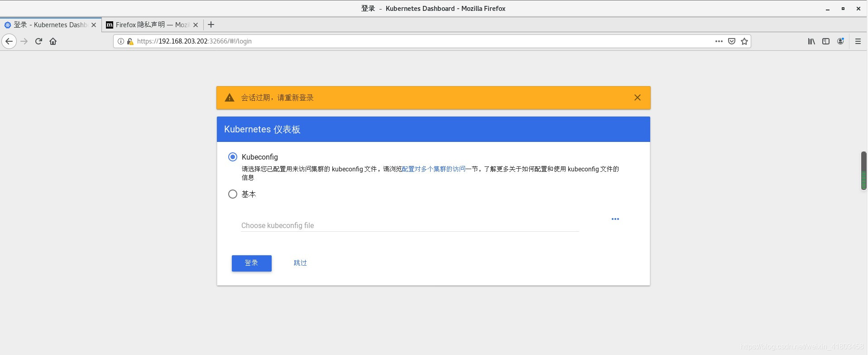Image resolution: width=868 pixels, height=355 pixels.
Task: Open the Firefox hamburger menu
Action: [858, 41]
